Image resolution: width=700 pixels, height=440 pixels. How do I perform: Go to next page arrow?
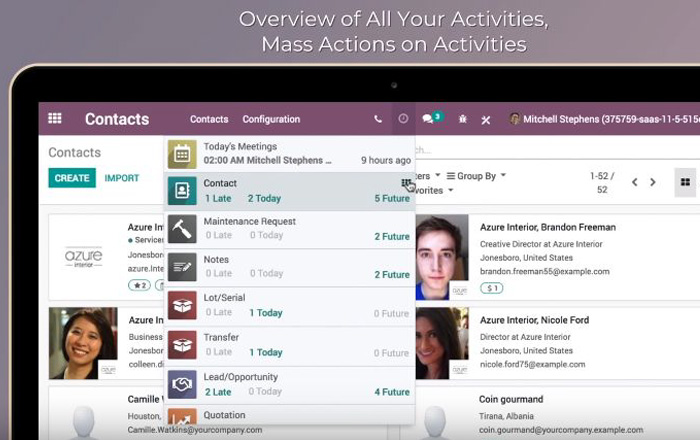[x=653, y=182]
